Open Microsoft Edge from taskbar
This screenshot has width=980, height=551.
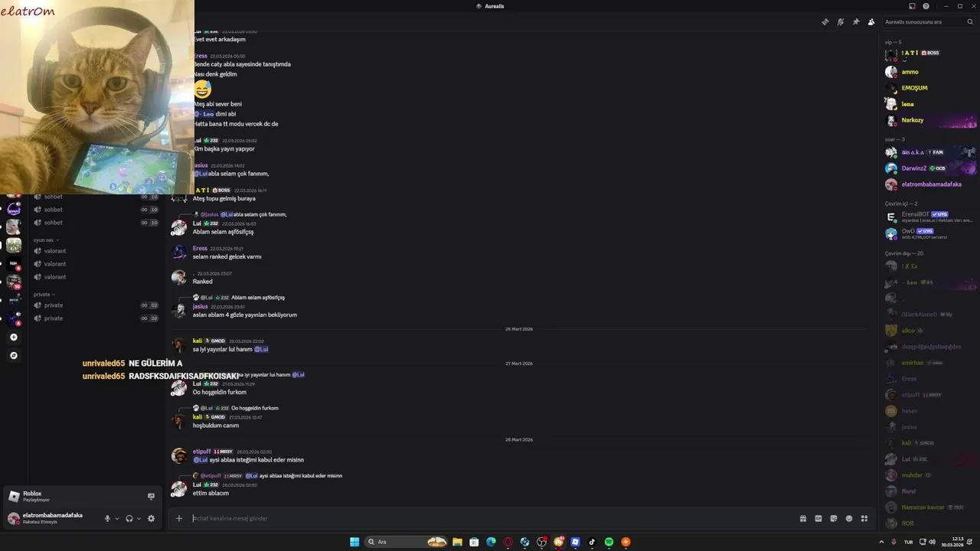click(491, 542)
